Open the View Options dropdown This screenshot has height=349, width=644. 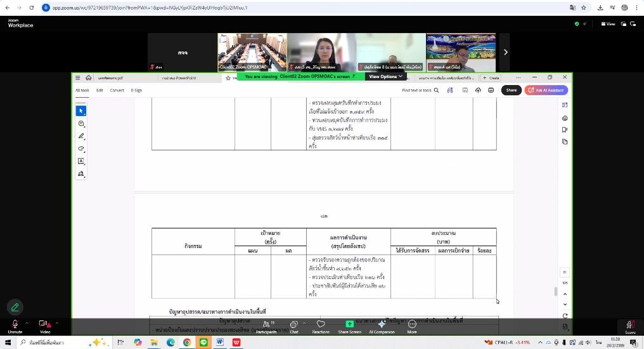[x=385, y=76]
